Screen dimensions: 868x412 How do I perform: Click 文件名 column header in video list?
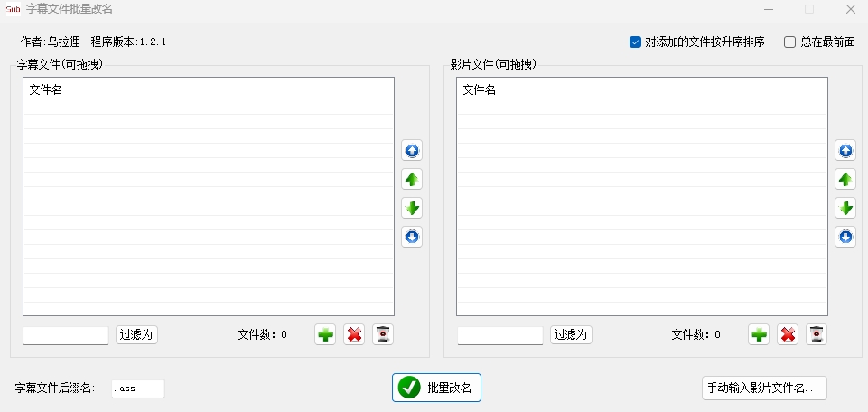pyautogui.click(x=642, y=89)
